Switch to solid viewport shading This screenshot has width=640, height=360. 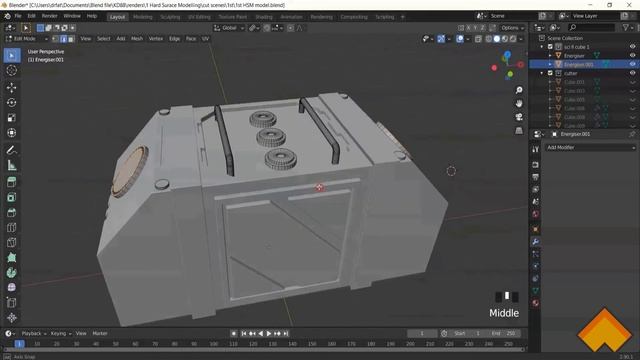point(497,39)
